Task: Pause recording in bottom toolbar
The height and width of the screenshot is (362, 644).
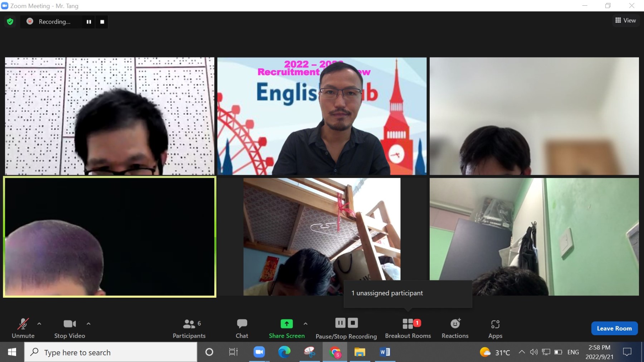Action: (x=340, y=323)
